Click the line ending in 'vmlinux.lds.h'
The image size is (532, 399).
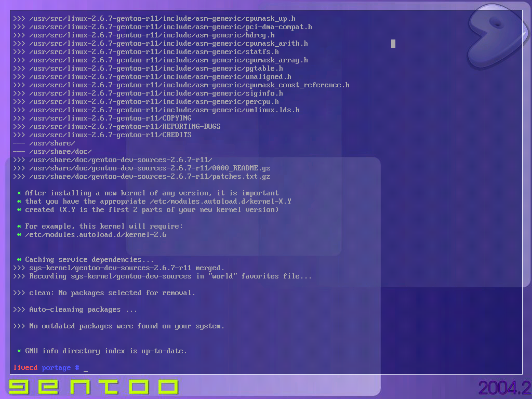click(156, 110)
